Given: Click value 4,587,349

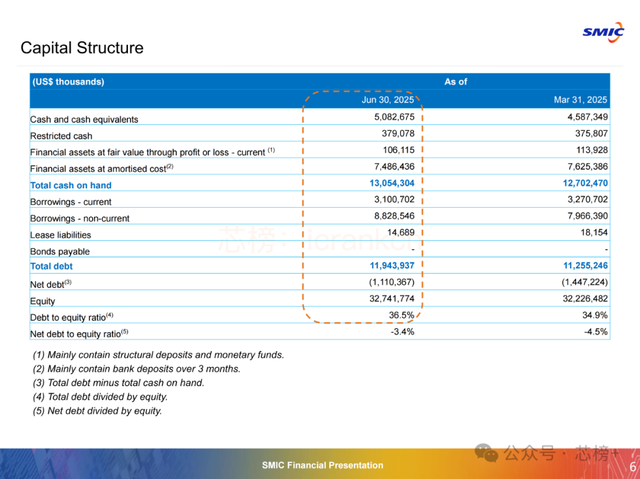Looking at the screenshot, I should 587,117.
